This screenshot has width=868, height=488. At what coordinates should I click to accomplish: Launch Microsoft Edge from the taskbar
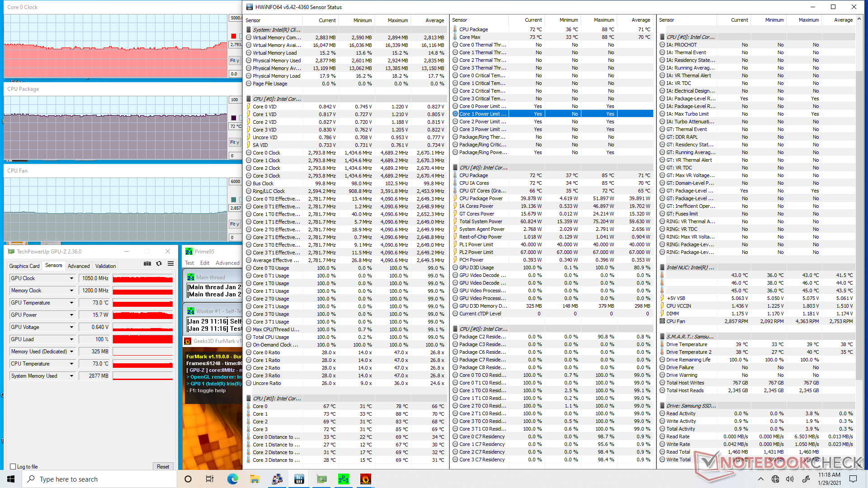[x=232, y=479]
